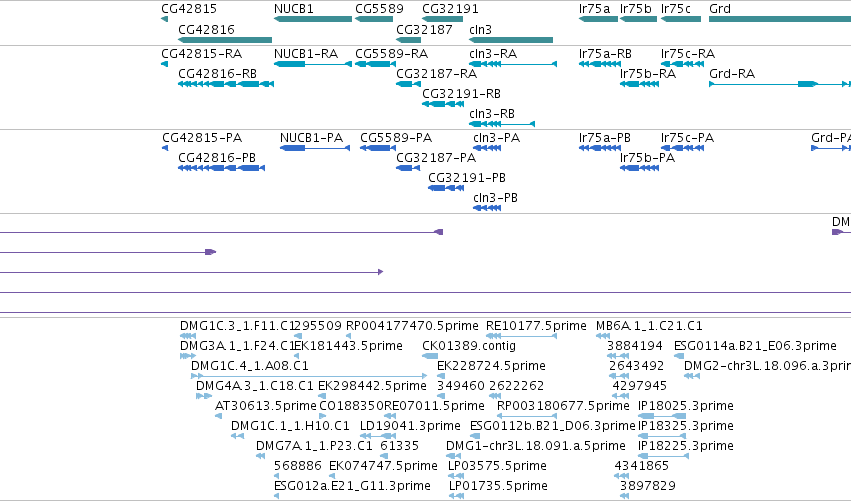The height and width of the screenshot is (501, 851).
Task: Select EST ESG012a.E21_G11.3prime
Action: (352, 486)
